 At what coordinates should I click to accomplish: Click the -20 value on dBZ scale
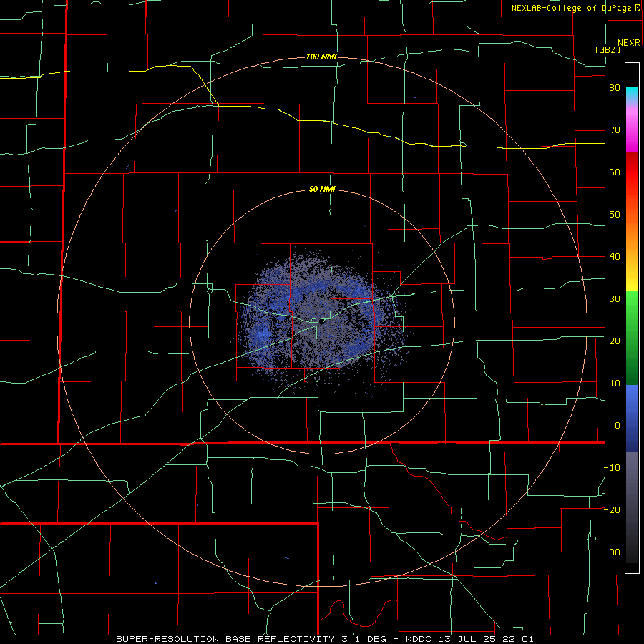point(612,510)
